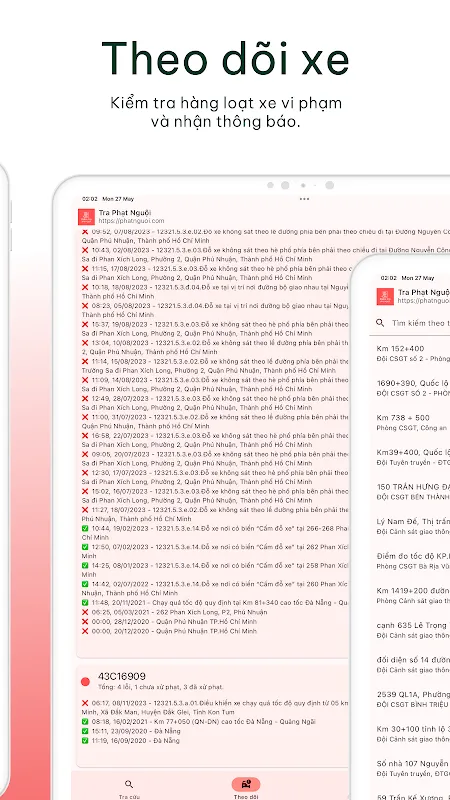Select vehicle 43C16909 card title
450x800 pixels.
pos(121,677)
